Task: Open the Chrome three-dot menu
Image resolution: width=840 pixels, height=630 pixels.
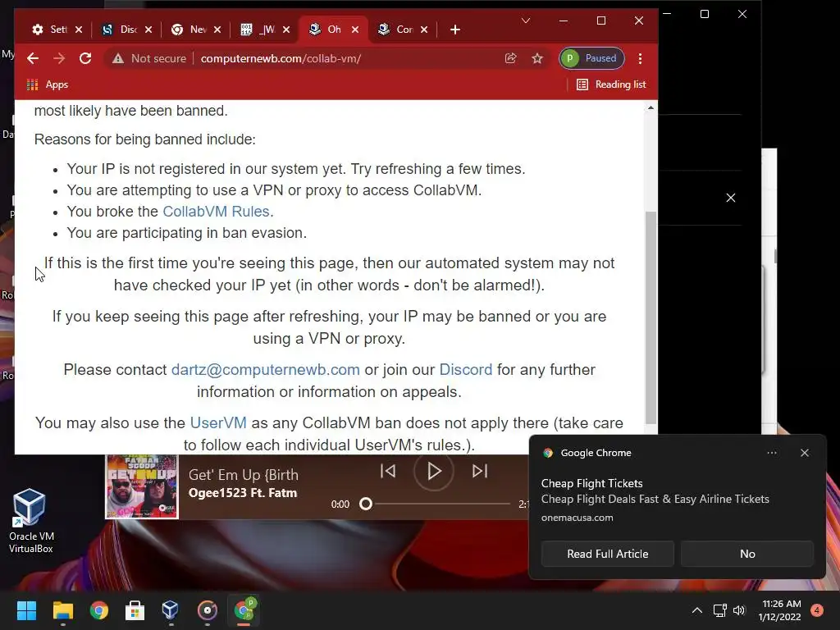Action: (x=640, y=58)
